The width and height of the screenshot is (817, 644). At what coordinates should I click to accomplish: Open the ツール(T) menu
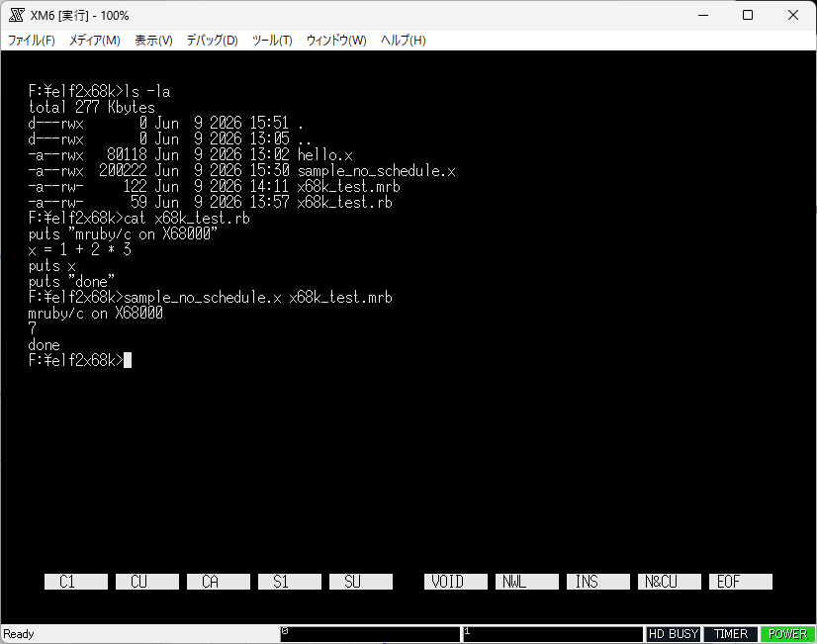pyautogui.click(x=272, y=41)
